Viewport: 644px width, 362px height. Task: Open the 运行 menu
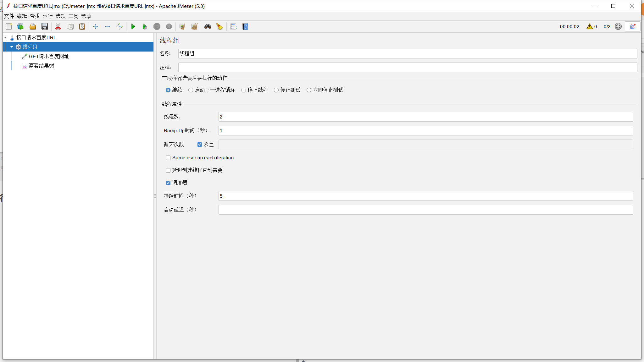click(x=47, y=16)
